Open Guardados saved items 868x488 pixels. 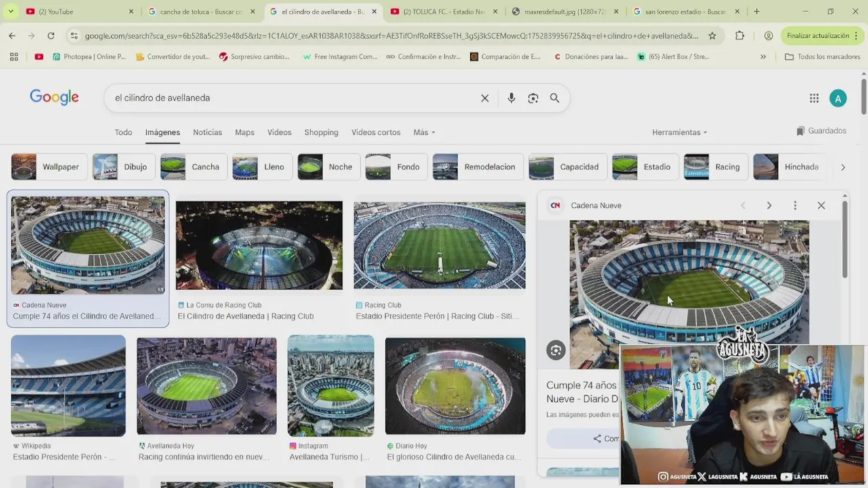tap(821, 131)
